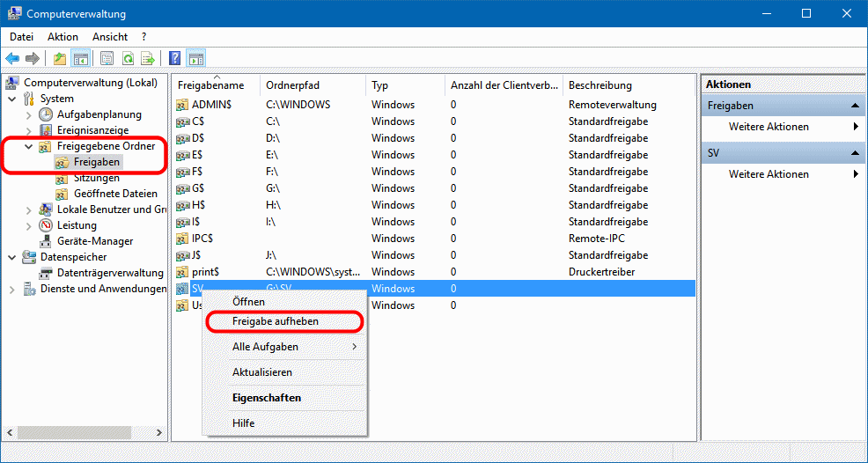
Task: Sort list by Ordnerpfad column header
Action: pos(292,85)
